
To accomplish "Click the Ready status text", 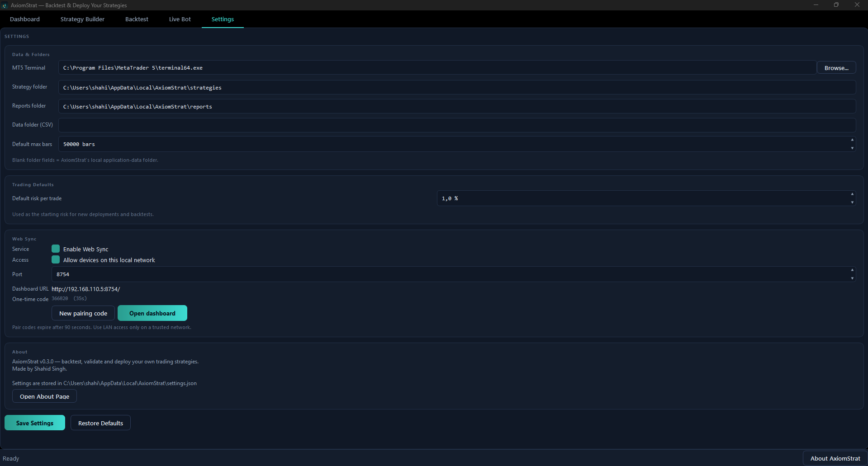I will click(x=11, y=458).
